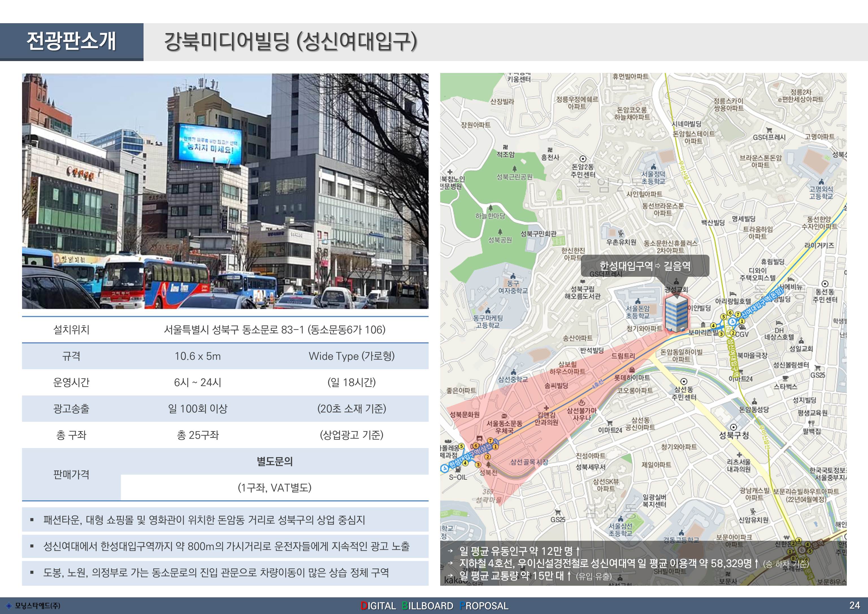The image size is (868, 614).
Task: Click the 전광판소개 header tab
Action: tap(71, 42)
